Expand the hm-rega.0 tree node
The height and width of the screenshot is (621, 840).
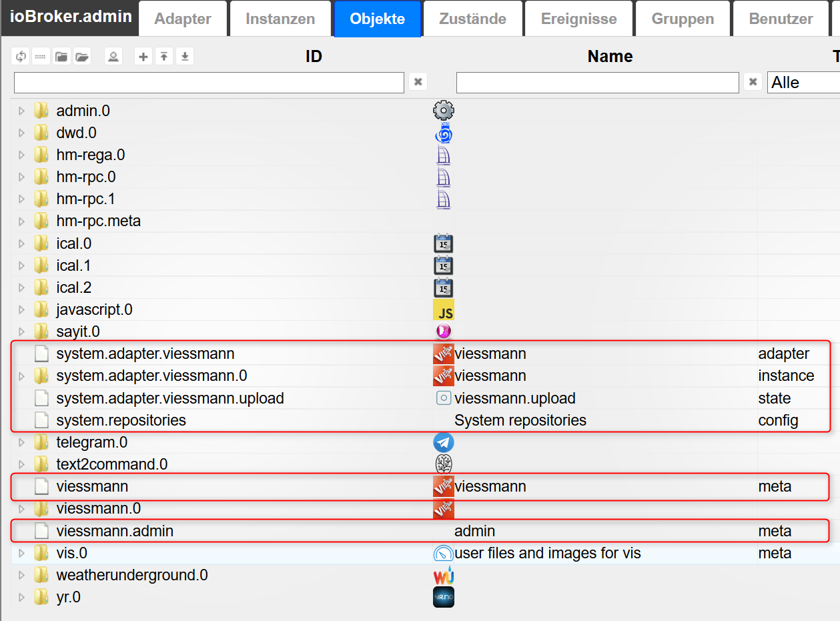pos(21,155)
